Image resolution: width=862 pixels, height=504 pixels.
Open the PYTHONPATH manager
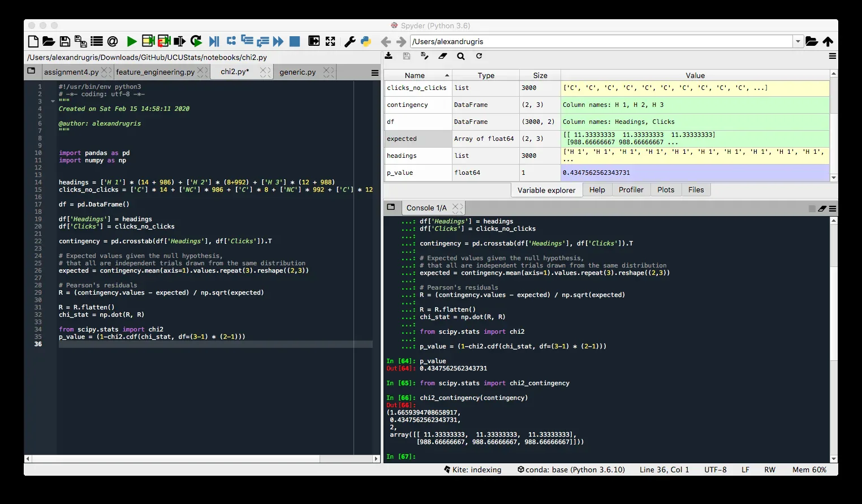pos(366,41)
